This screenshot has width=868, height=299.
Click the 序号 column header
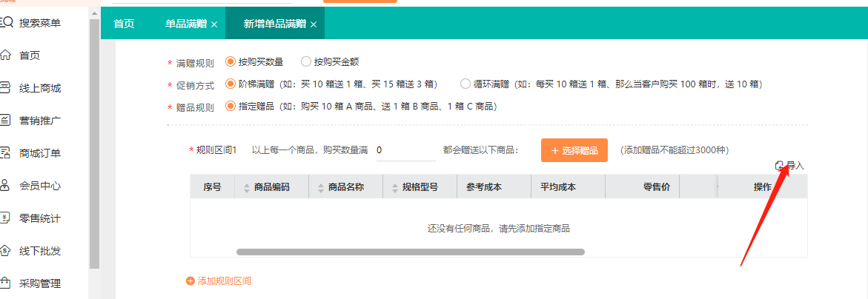pyautogui.click(x=212, y=187)
